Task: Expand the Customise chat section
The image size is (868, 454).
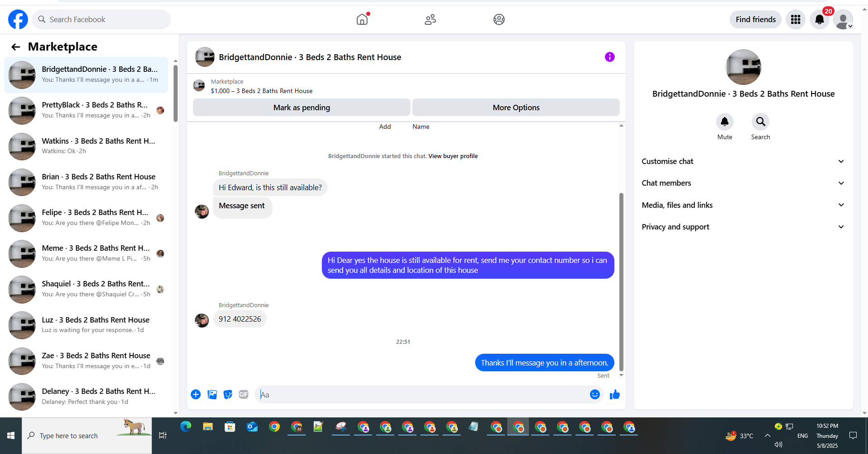Action: [743, 161]
